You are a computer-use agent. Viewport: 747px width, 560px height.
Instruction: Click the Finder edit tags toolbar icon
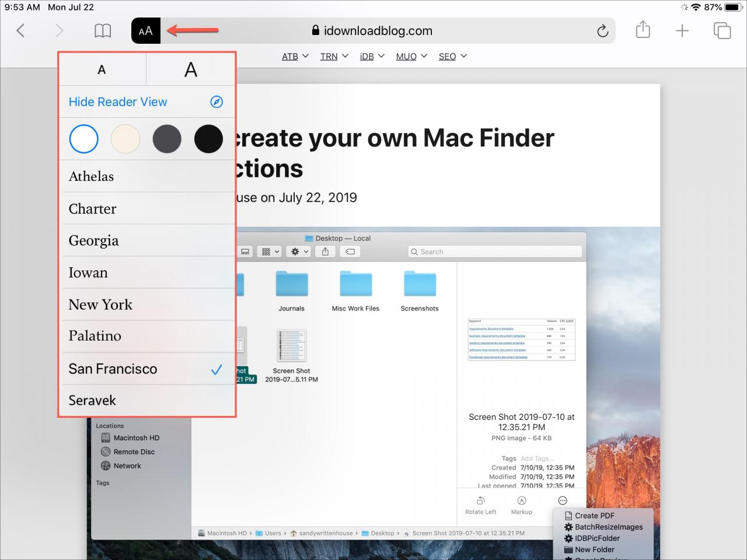[350, 251]
